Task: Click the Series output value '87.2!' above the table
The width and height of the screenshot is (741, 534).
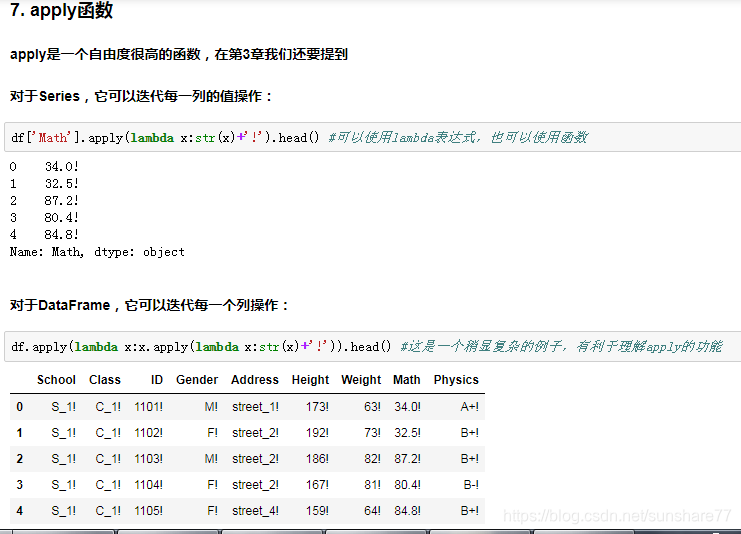Action: (x=61, y=201)
